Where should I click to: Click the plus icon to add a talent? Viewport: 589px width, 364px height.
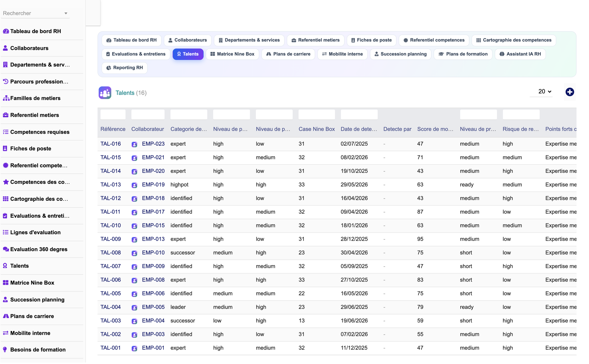(x=570, y=92)
